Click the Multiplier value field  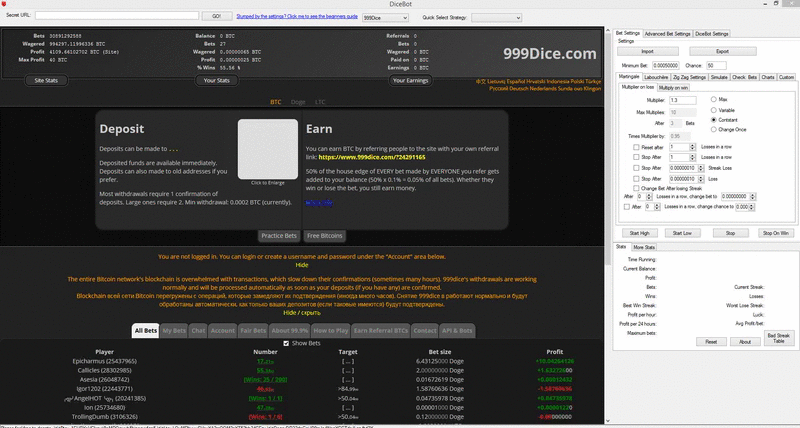point(683,100)
